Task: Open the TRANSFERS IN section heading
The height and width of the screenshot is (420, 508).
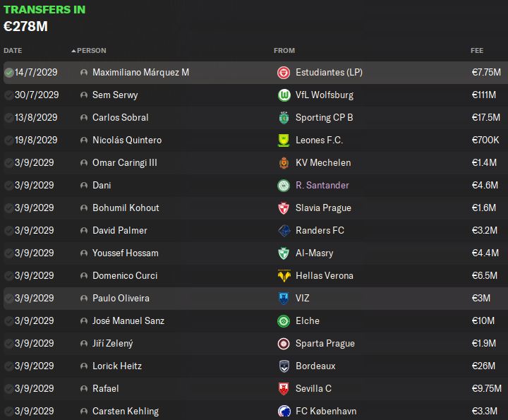Action: (x=44, y=10)
